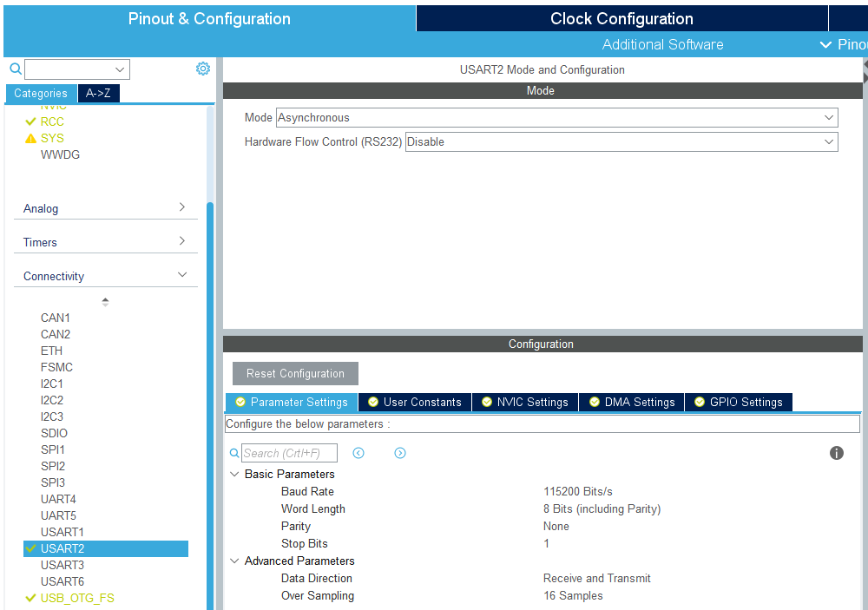Click the RCC green checkmark icon
This screenshot has width=868, height=610.
tap(31, 121)
